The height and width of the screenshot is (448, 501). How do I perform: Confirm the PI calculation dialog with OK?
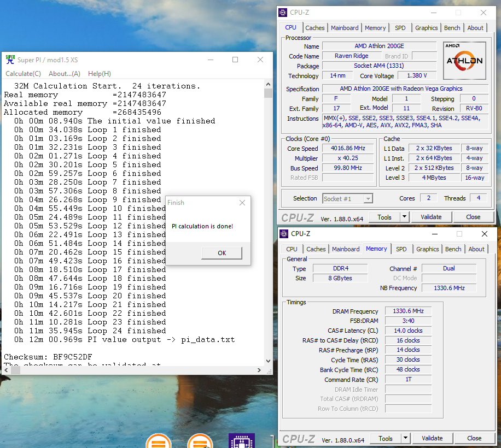tap(222, 253)
